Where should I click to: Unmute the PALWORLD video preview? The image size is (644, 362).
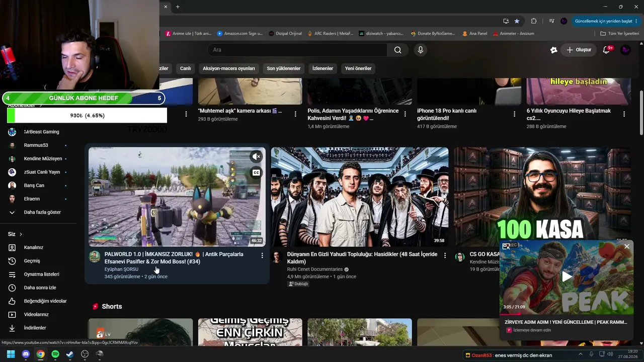coord(256,156)
